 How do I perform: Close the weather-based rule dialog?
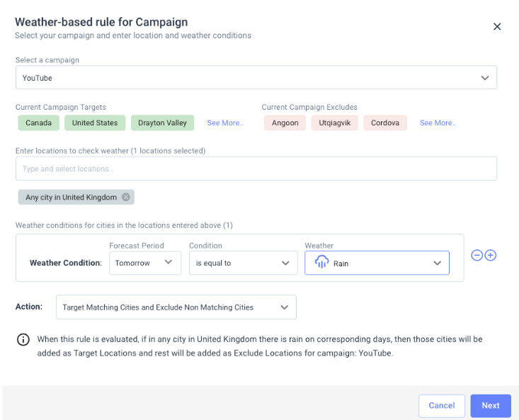(497, 26)
